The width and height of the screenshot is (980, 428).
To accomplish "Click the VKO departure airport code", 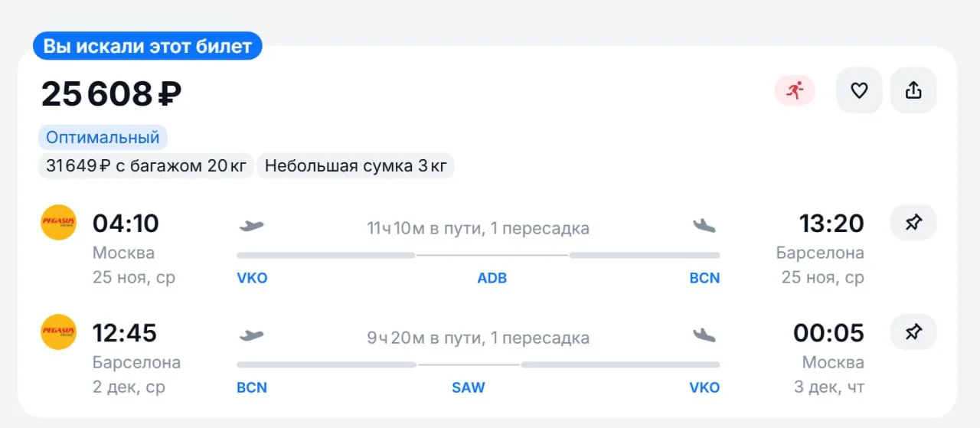I will click(253, 278).
